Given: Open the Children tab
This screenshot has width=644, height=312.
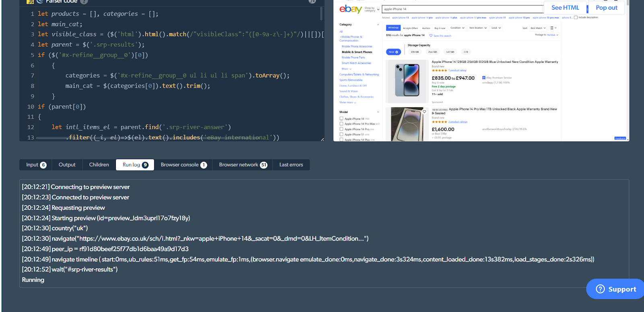Looking at the screenshot, I should (99, 165).
